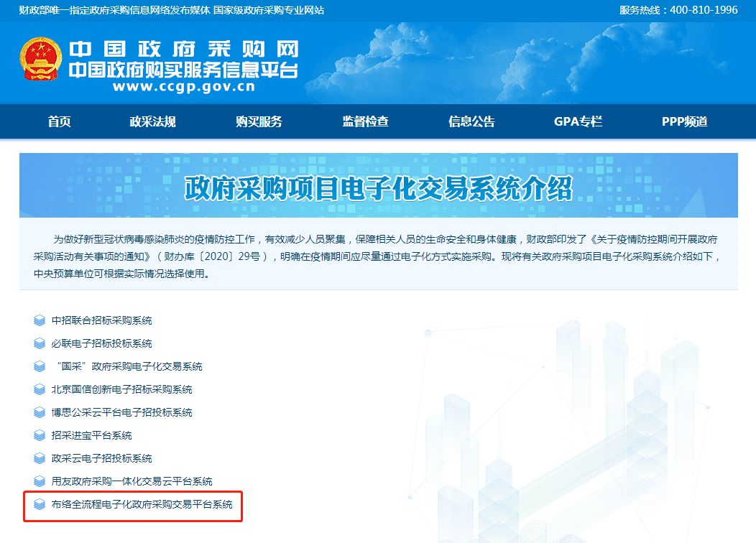Image resolution: width=756 pixels, height=543 pixels.
Task: Open the 布络全流程电子化政府采购交易平台系统 link
Action: 142,504
